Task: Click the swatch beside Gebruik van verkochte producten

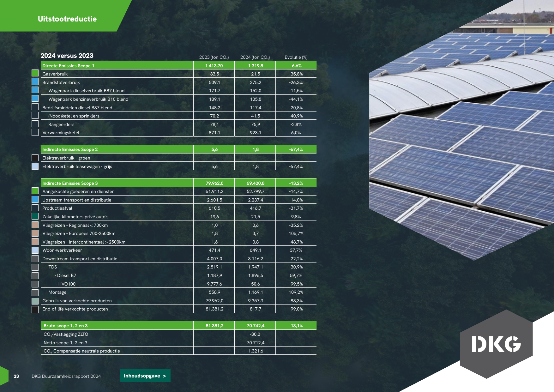Action: click(35, 301)
